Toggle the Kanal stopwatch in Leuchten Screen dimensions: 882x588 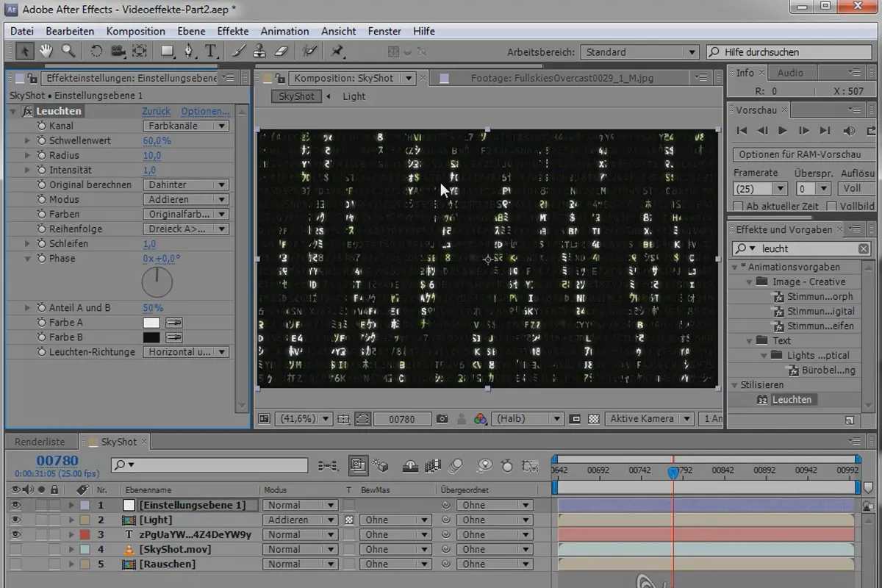[x=42, y=126]
